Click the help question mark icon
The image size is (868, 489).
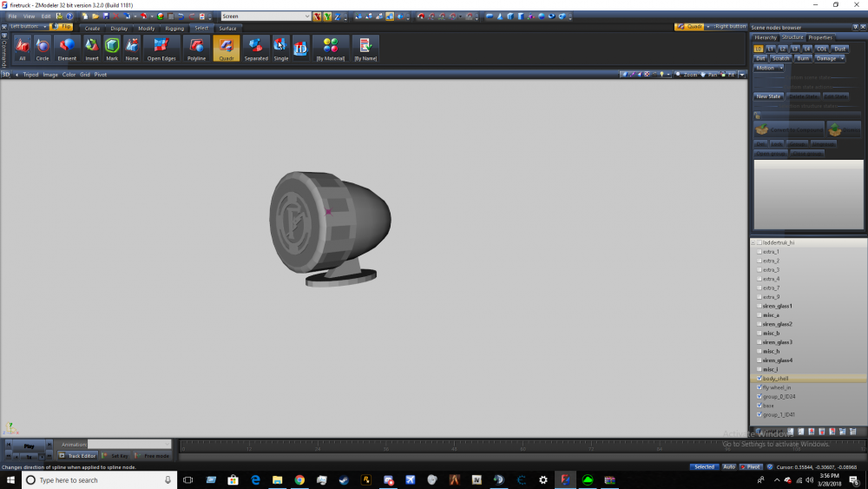tap(69, 17)
